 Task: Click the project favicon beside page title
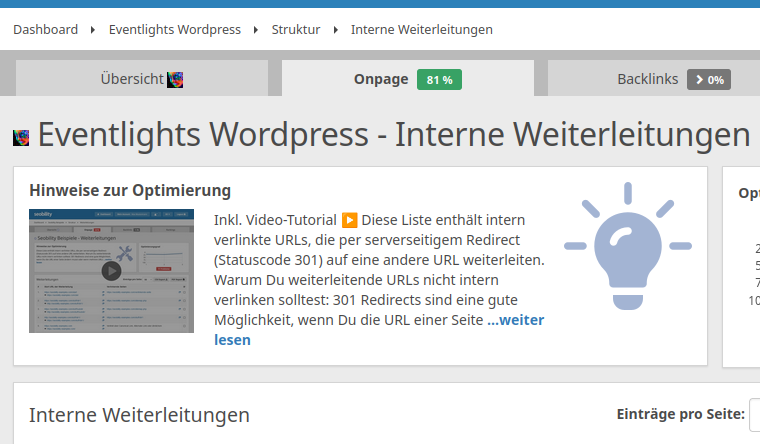(x=21, y=138)
